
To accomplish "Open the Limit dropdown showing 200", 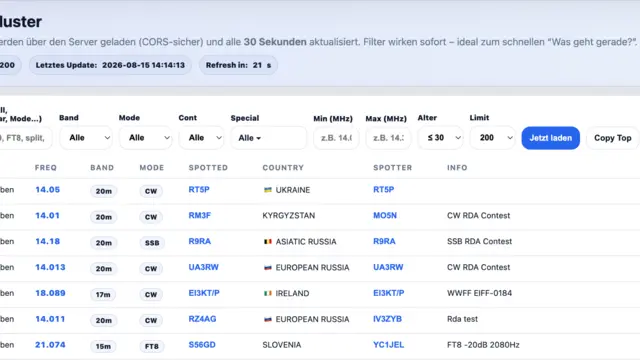I will tap(492, 138).
